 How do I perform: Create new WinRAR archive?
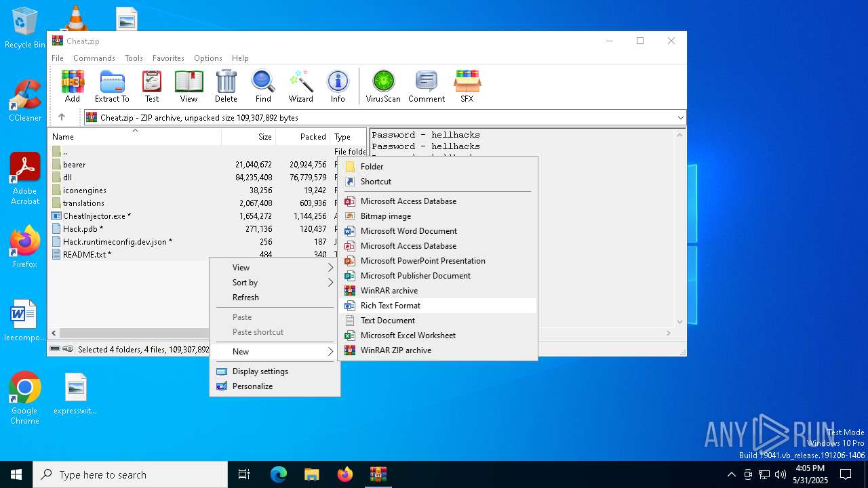(437, 291)
